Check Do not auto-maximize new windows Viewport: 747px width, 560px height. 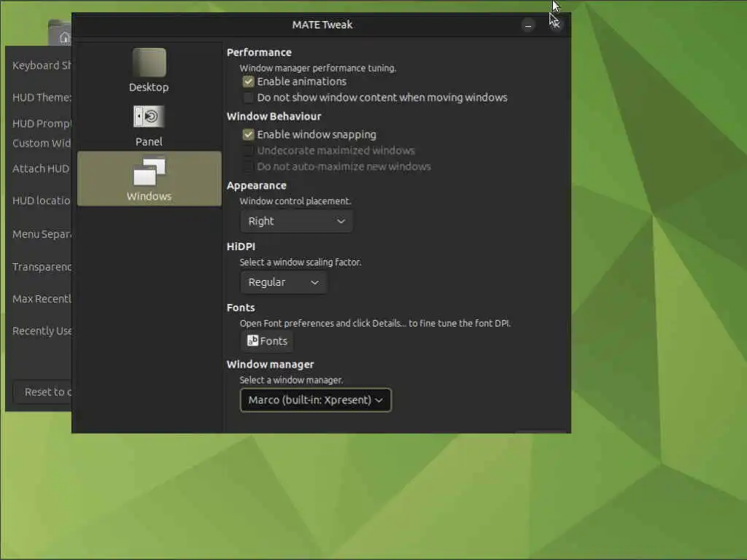tap(248, 167)
